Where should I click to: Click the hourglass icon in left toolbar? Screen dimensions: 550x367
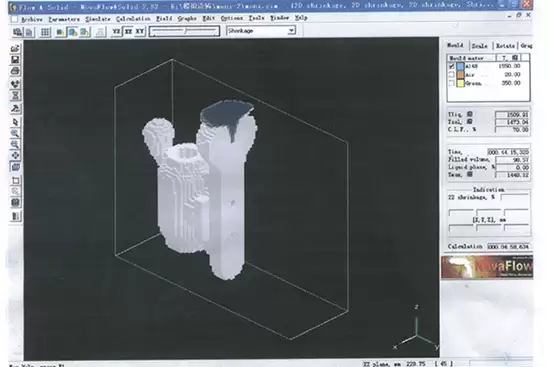(x=15, y=95)
